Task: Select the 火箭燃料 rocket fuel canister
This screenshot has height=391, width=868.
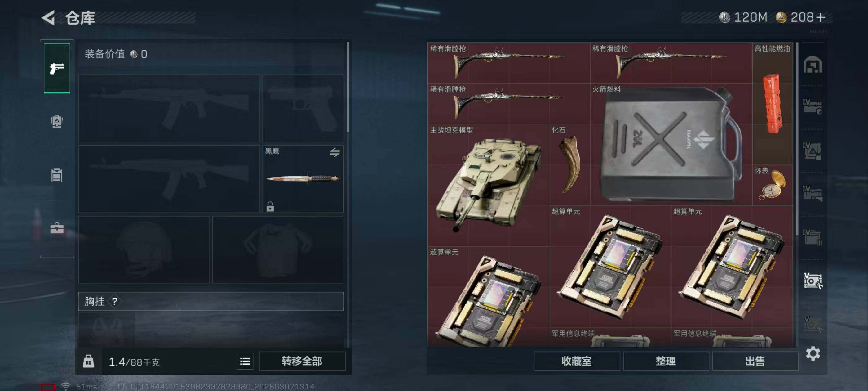Action: coord(671,144)
